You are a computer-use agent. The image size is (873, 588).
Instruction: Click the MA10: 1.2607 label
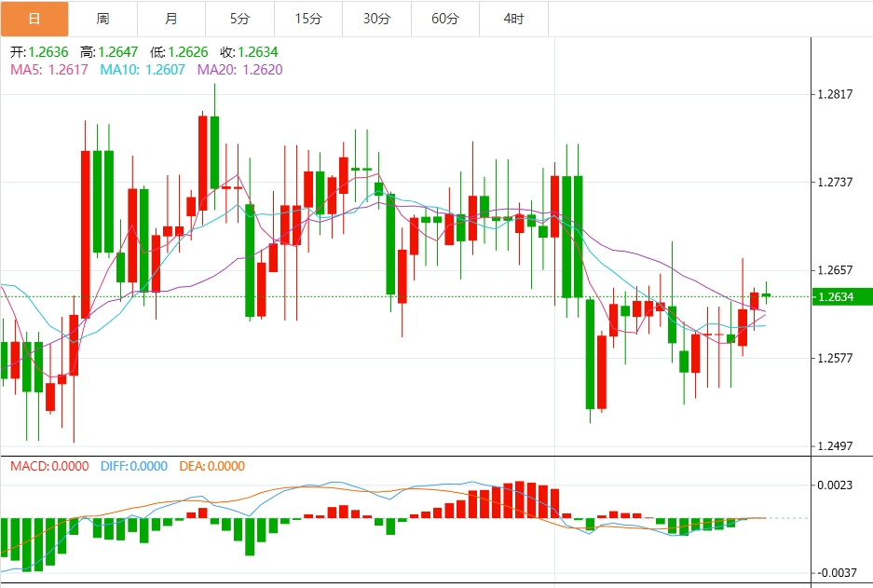143,70
